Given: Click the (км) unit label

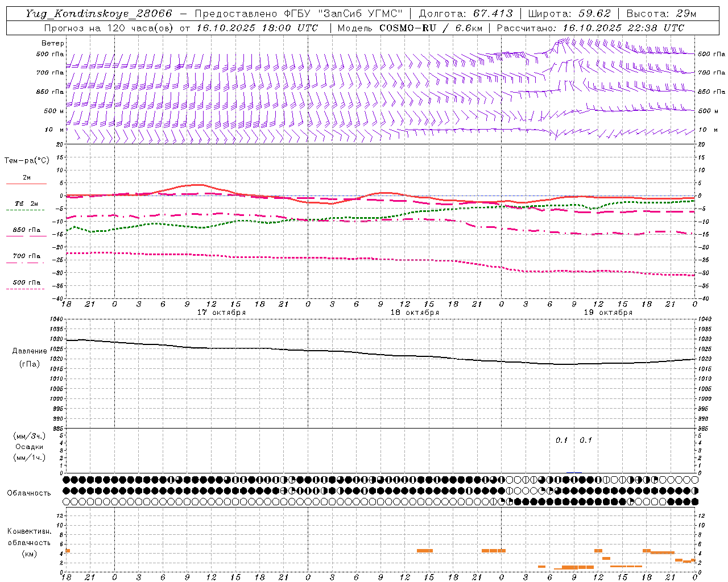Looking at the screenshot, I should 30,554.
